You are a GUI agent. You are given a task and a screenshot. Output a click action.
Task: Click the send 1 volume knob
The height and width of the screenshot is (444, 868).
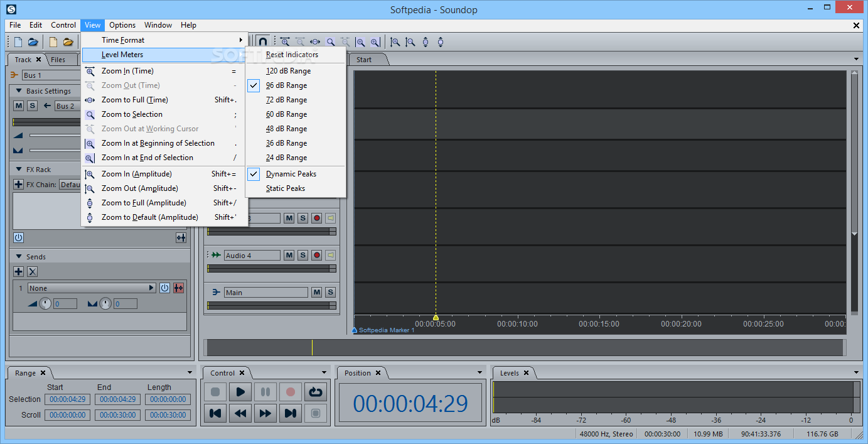click(45, 303)
